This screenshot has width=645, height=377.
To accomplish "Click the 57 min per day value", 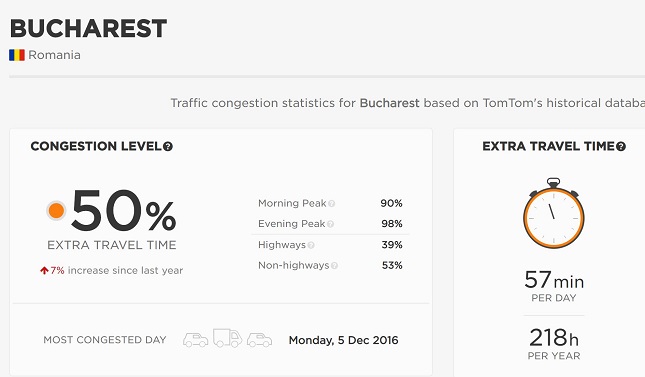I will click(554, 280).
